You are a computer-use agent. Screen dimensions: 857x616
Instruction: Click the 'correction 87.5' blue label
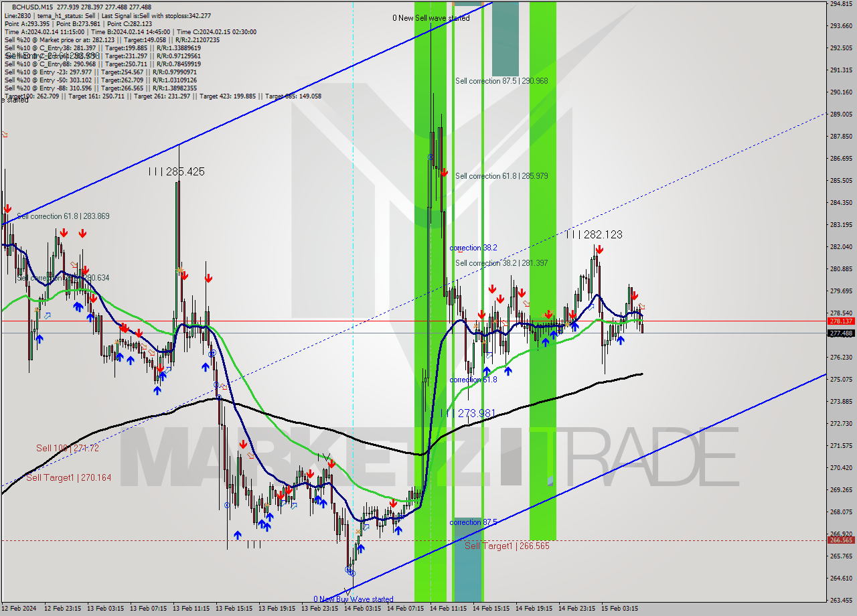coord(473,522)
